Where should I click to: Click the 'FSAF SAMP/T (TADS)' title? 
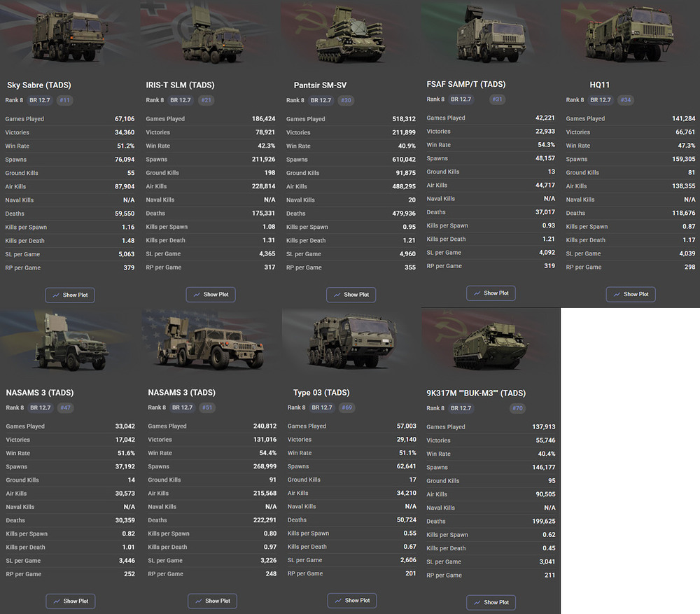[x=466, y=84]
